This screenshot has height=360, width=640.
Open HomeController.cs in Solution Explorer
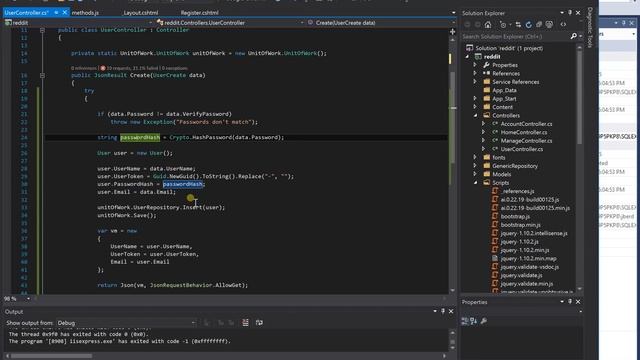[x=524, y=132]
